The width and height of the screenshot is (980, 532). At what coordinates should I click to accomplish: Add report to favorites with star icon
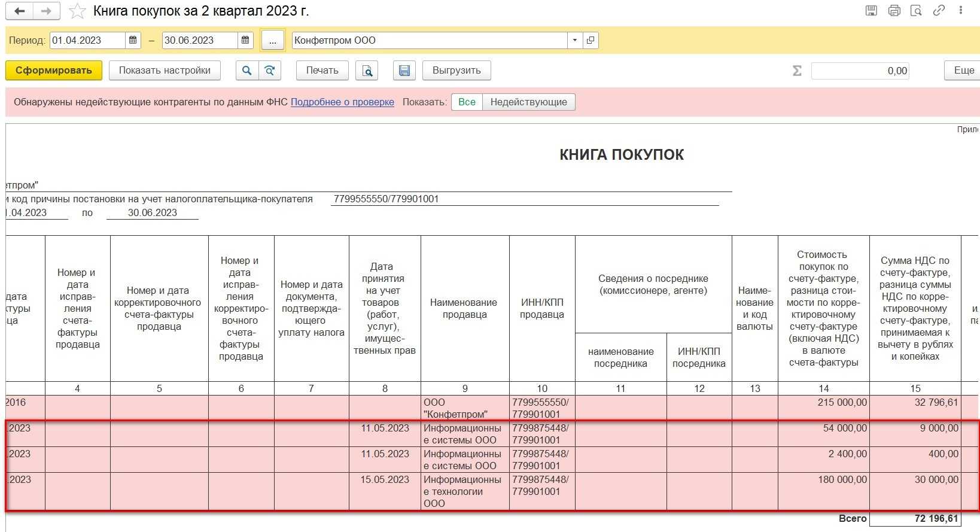pos(77,11)
